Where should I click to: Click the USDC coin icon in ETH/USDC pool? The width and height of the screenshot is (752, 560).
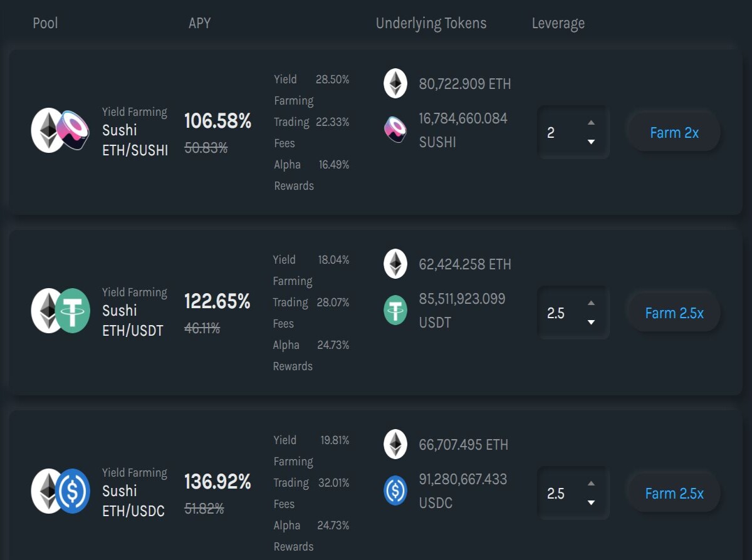tap(73, 491)
